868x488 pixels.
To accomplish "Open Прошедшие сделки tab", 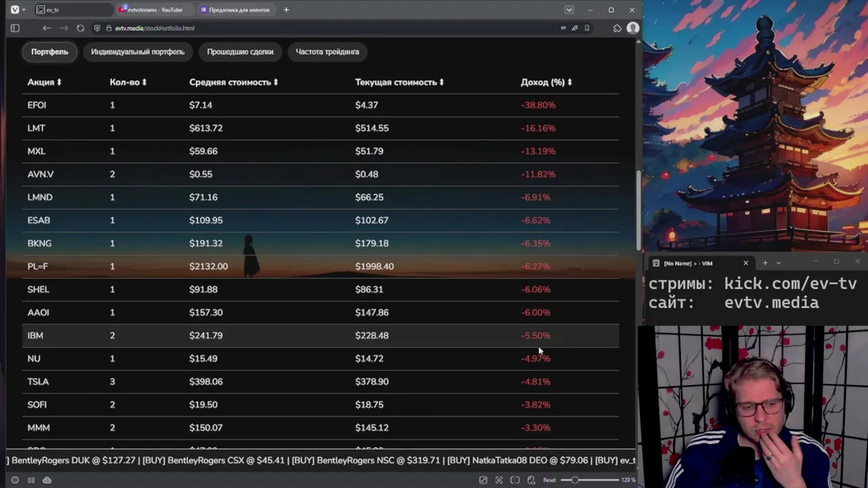I will (x=240, y=52).
